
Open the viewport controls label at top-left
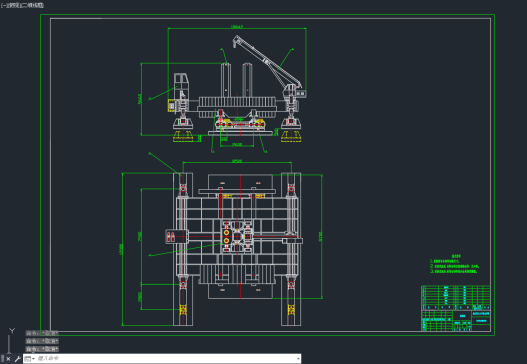point(22,5)
